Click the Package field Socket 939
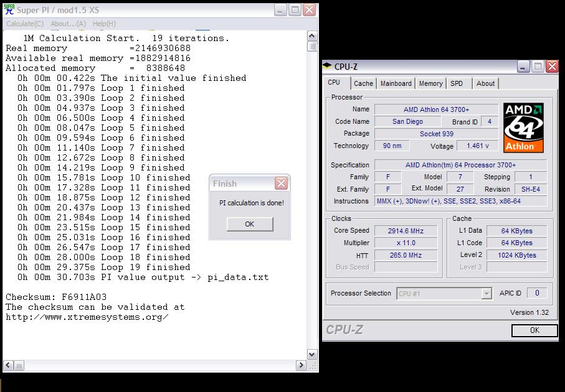This screenshot has width=565, height=392. pos(436,134)
